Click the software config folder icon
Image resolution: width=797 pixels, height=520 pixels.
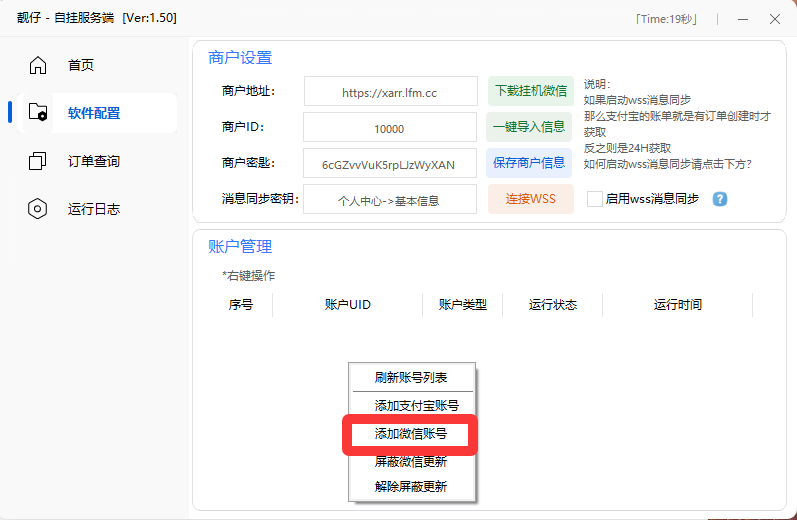click(x=38, y=112)
